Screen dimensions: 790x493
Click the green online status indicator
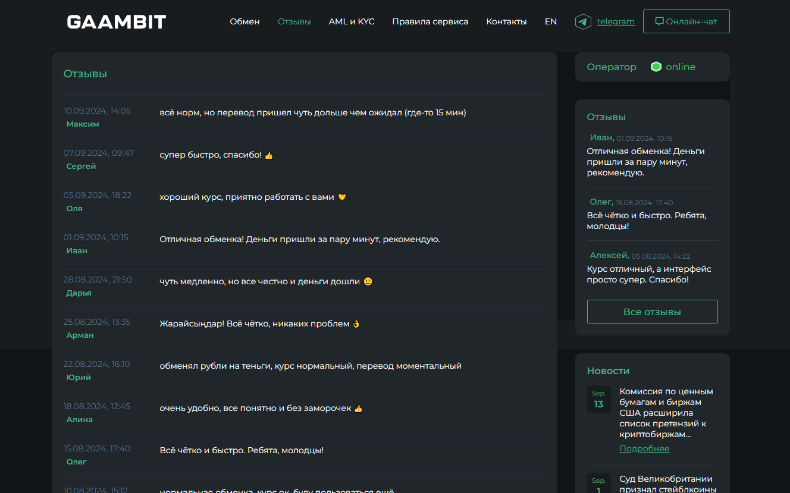tap(656, 66)
